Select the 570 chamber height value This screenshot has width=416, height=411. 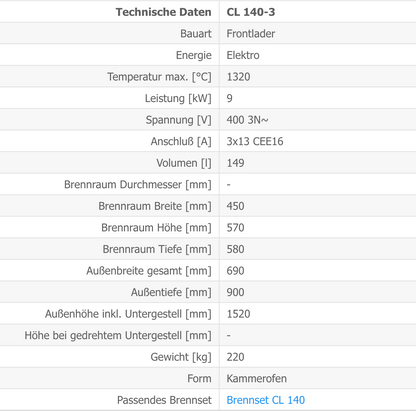tap(235, 228)
